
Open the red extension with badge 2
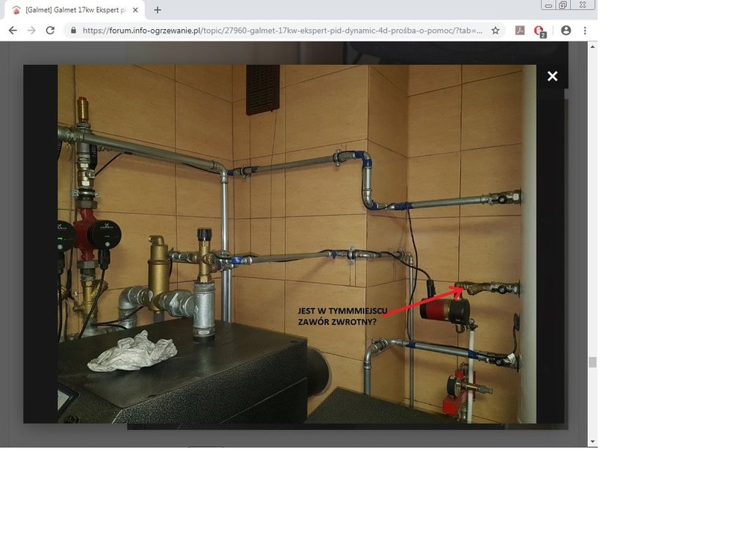pyautogui.click(x=539, y=31)
